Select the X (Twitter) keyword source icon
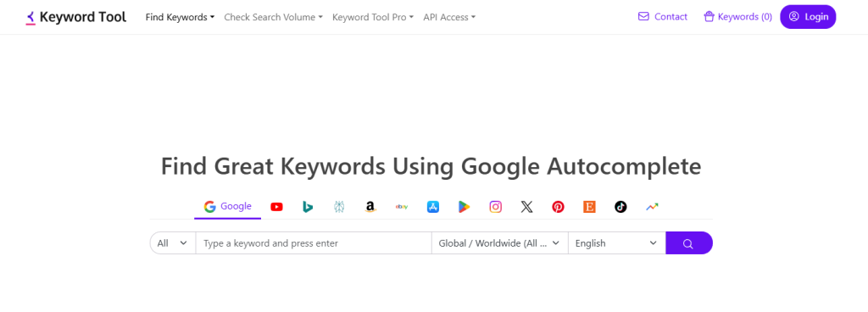The image size is (868, 312). click(527, 207)
